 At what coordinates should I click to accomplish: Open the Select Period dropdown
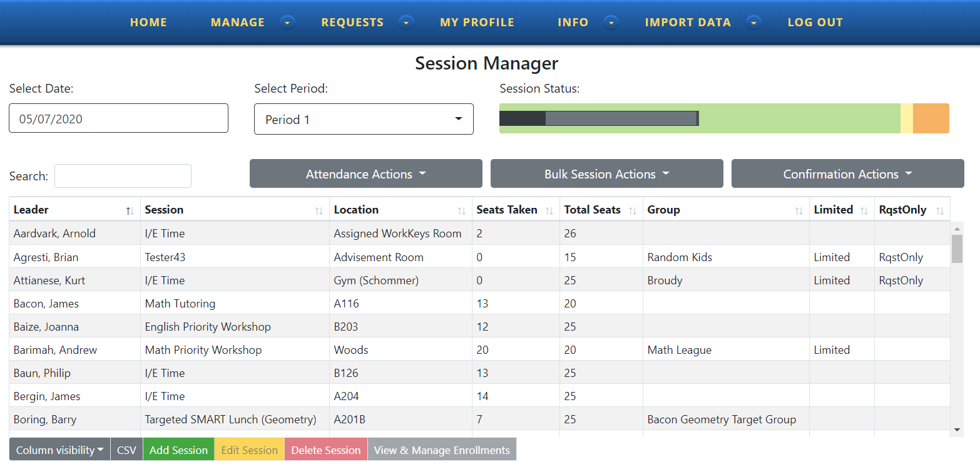(364, 119)
